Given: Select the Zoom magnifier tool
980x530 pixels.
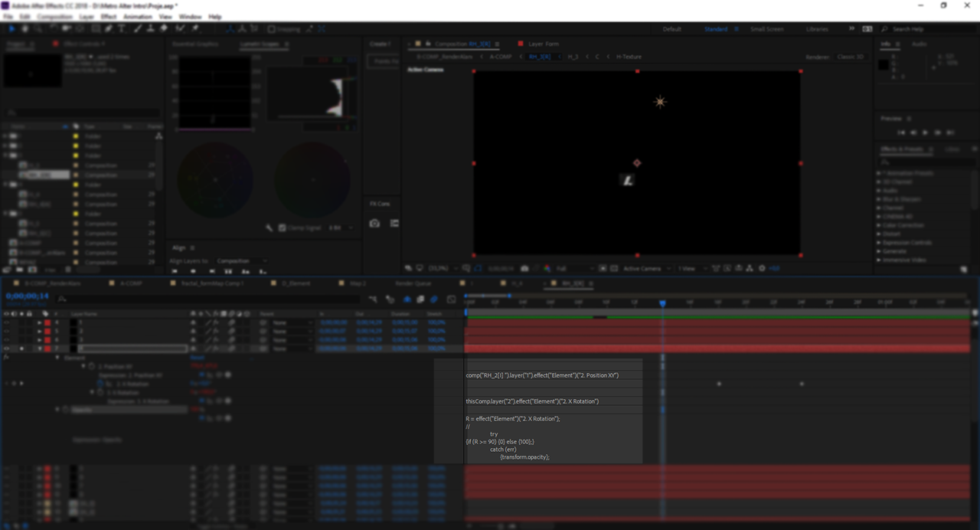Looking at the screenshot, I should coord(38,29).
